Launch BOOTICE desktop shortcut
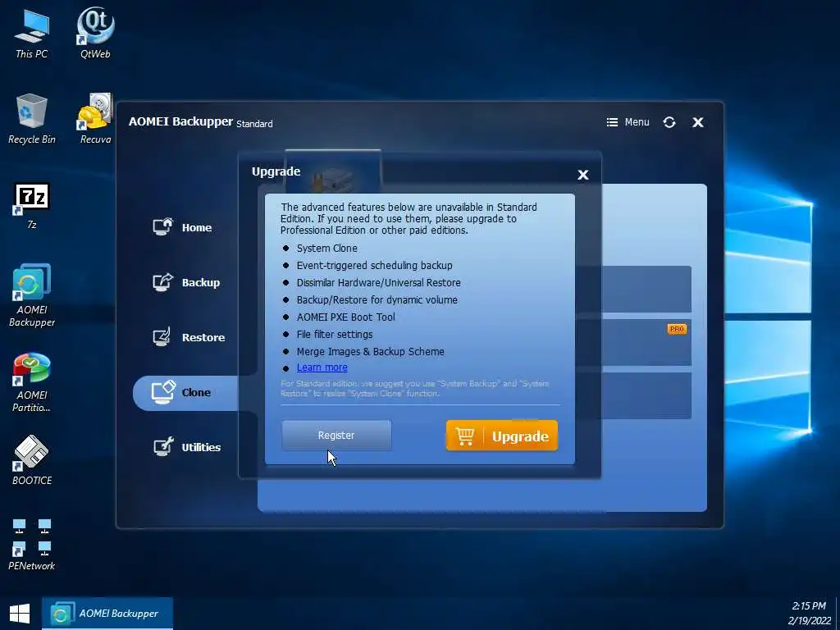The height and width of the screenshot is (630, 840). pyautogui.click(x=32, y=460)
